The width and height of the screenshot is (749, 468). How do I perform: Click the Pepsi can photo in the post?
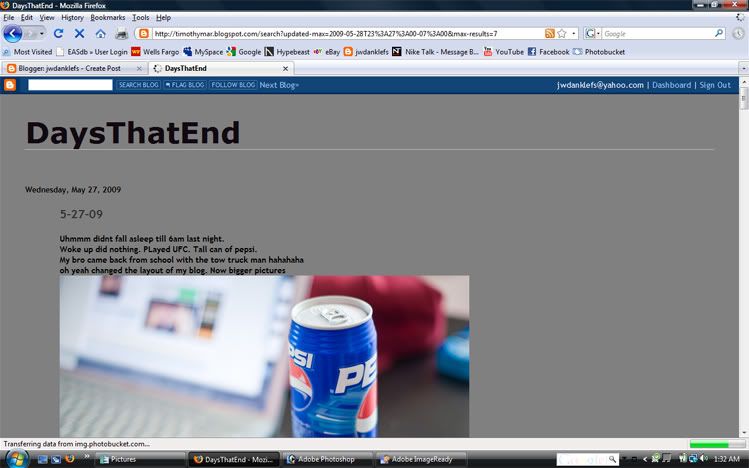tap(264, 356)
